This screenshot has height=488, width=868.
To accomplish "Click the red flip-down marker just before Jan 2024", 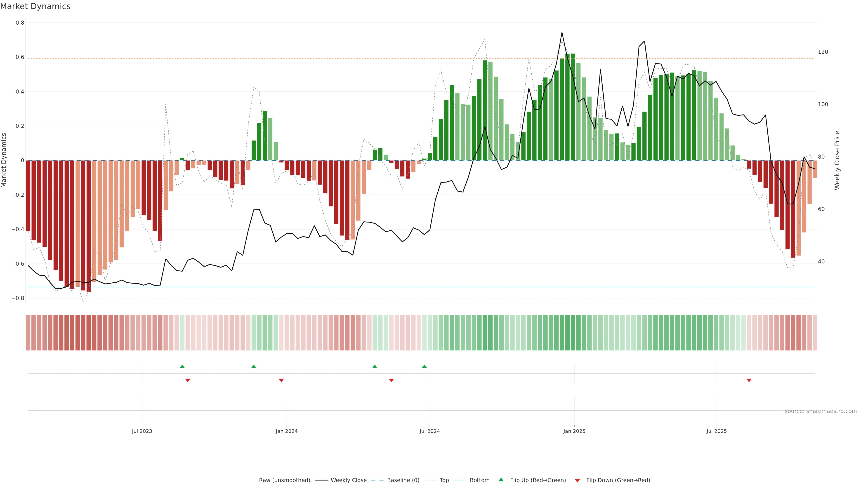I will [x=281, y=380].
